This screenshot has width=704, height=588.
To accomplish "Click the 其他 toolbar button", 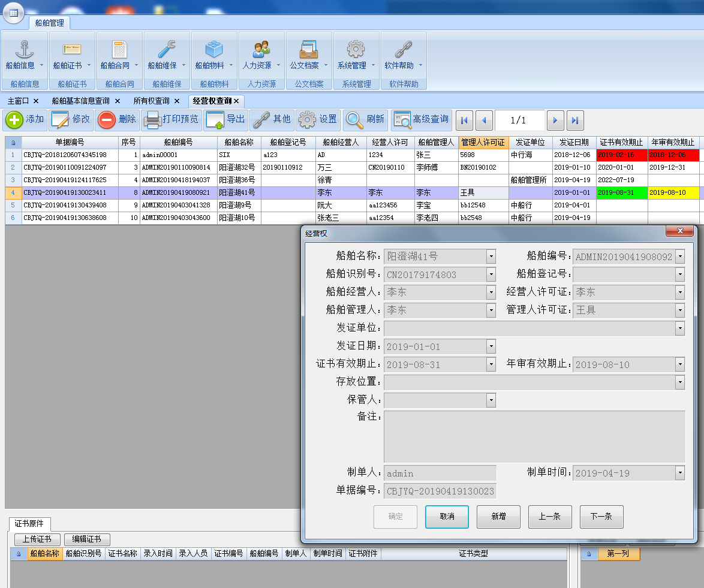I will pyautogui.click(x=272, y=120).
